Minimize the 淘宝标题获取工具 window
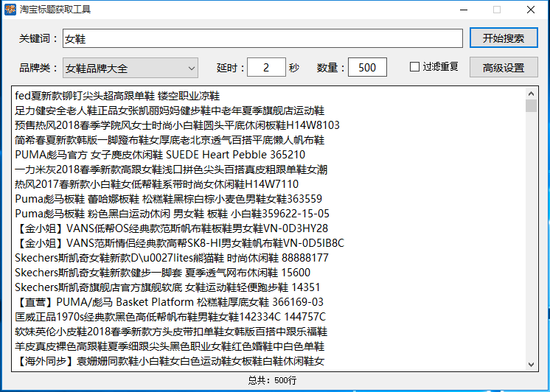Viewport: 550px width, 392px height. tap(464, 10)
